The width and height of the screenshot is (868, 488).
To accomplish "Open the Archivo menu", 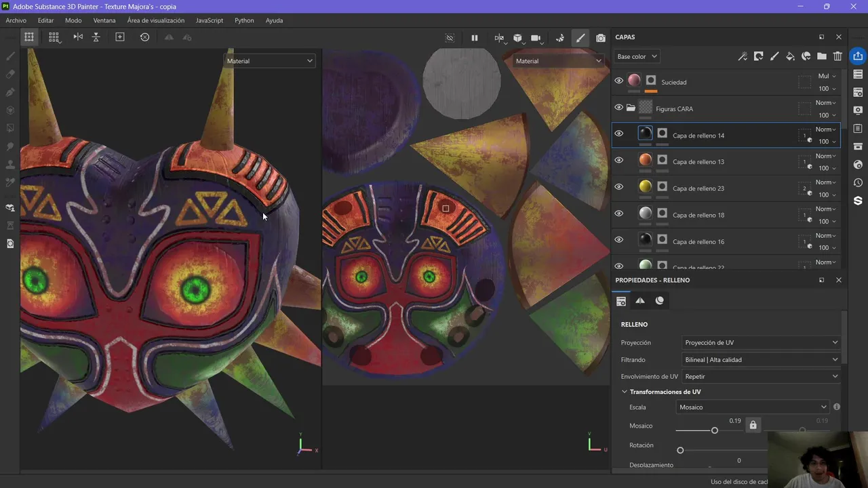I will 16,20.
